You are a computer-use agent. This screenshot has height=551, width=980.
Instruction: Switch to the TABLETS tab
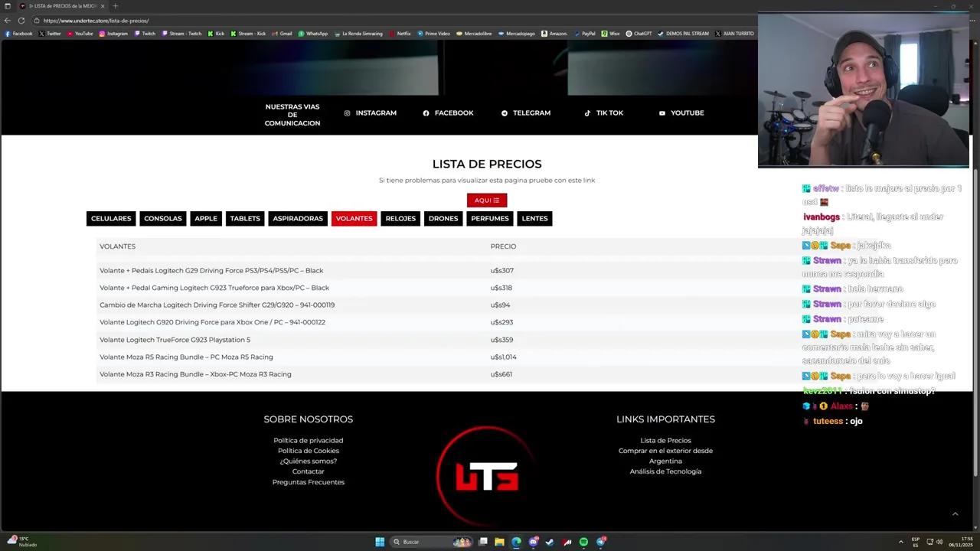click(x=245, y=219)
